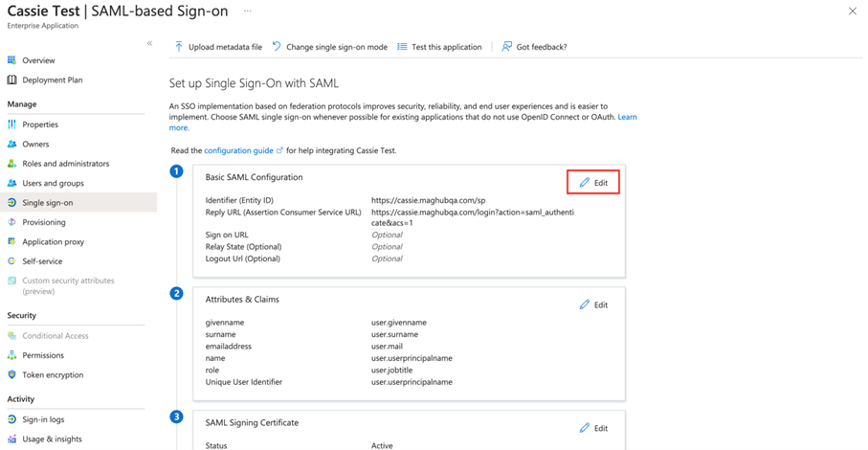Select Single sign-on menu item
The height and width of the screenshot is (450, 868).
tap(48, 203)
